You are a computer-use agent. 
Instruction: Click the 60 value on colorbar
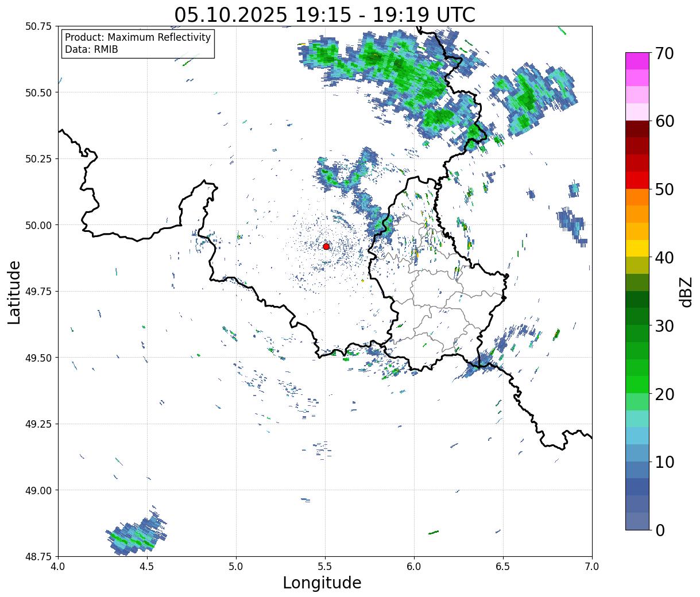[x=664, y=121]
